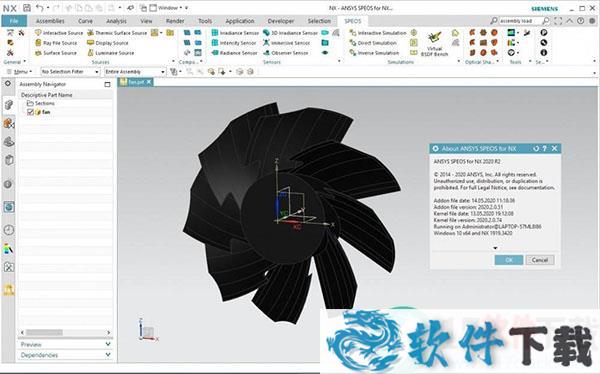The image size is (600, 374).
Task: Switch to the Render tab
Action: (x=175, y=21)
